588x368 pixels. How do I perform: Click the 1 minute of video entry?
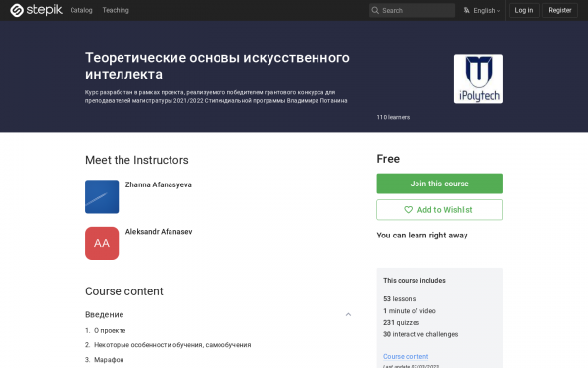[410, 310]
